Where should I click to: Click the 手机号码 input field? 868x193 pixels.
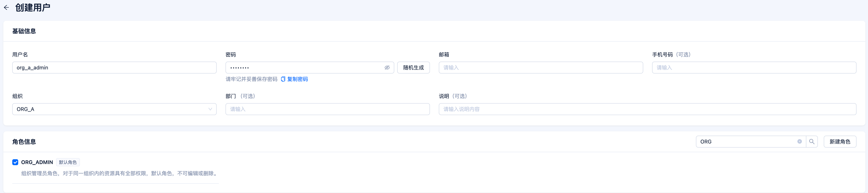click(754, 68)
